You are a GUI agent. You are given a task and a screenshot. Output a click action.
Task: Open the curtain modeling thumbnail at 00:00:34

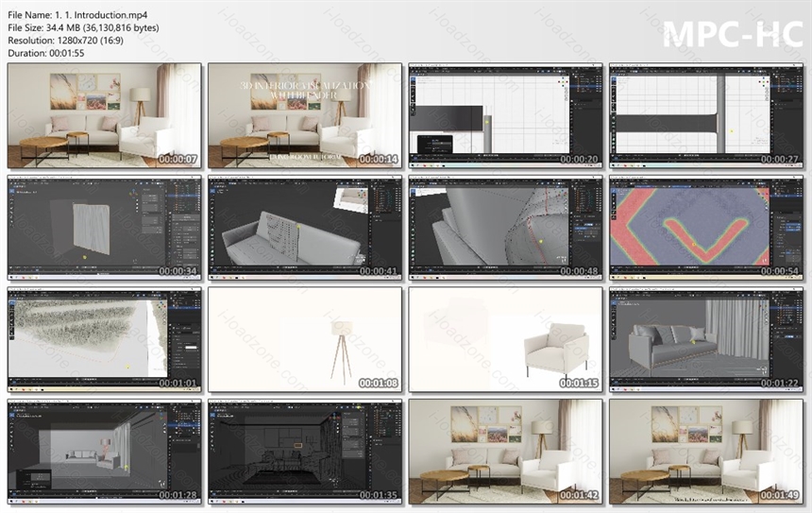[x=104, y=228]
